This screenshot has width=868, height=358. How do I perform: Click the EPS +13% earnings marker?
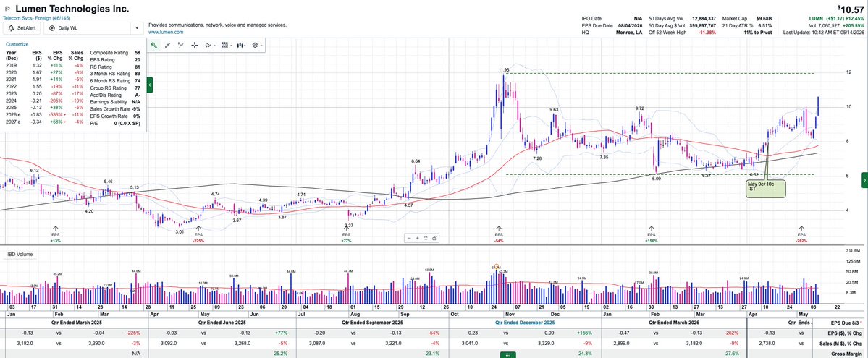click(x=55, y=233)
